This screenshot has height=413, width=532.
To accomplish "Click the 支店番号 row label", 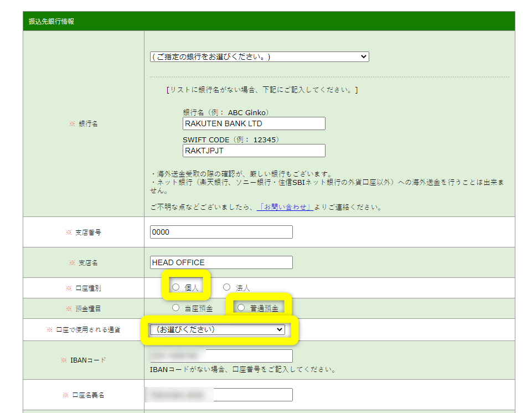I will 87,233.
